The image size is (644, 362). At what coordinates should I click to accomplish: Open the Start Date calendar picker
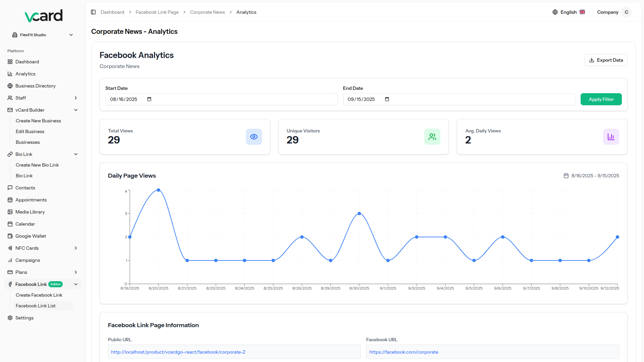[149, 99]
